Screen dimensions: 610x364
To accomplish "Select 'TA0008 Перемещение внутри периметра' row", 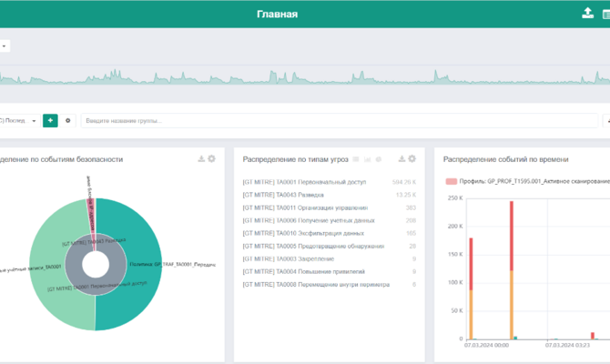I will point(329,285).
